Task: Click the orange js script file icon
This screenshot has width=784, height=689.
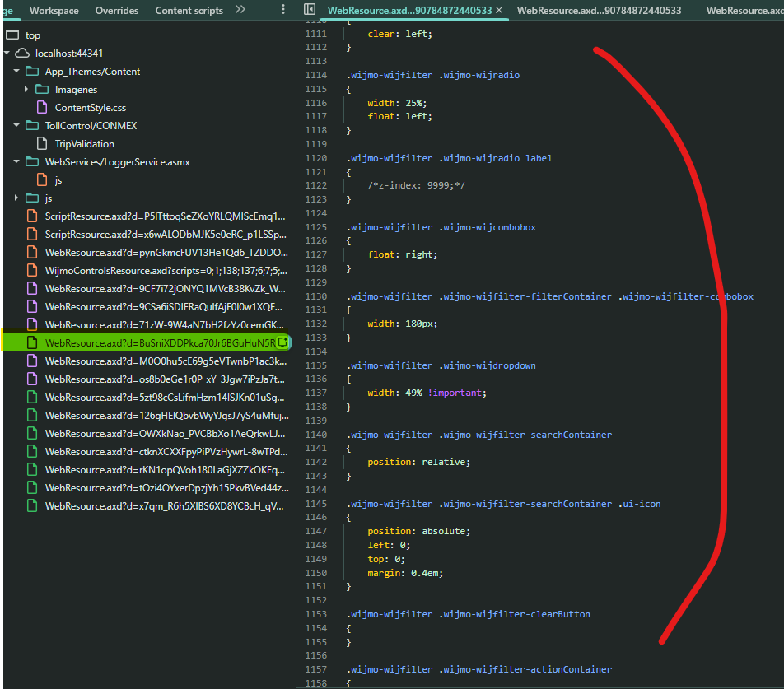Action: click(42, 180)
